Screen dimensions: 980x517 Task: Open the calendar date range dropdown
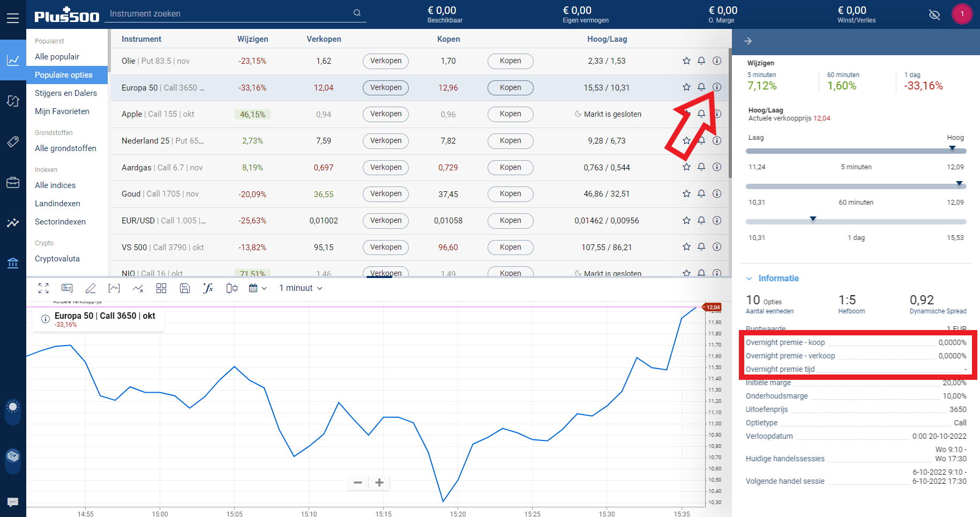click(258, 288)
